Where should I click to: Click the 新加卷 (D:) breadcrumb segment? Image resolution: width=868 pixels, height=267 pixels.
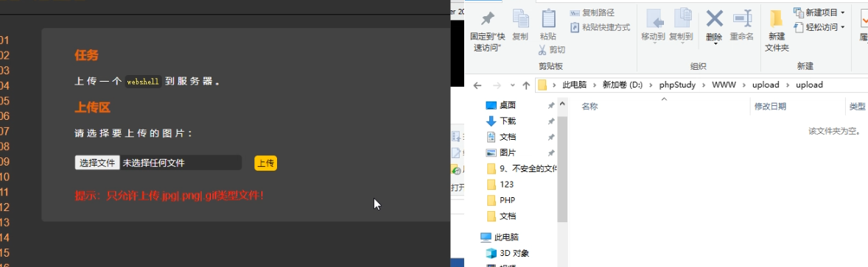click(623, 85)
